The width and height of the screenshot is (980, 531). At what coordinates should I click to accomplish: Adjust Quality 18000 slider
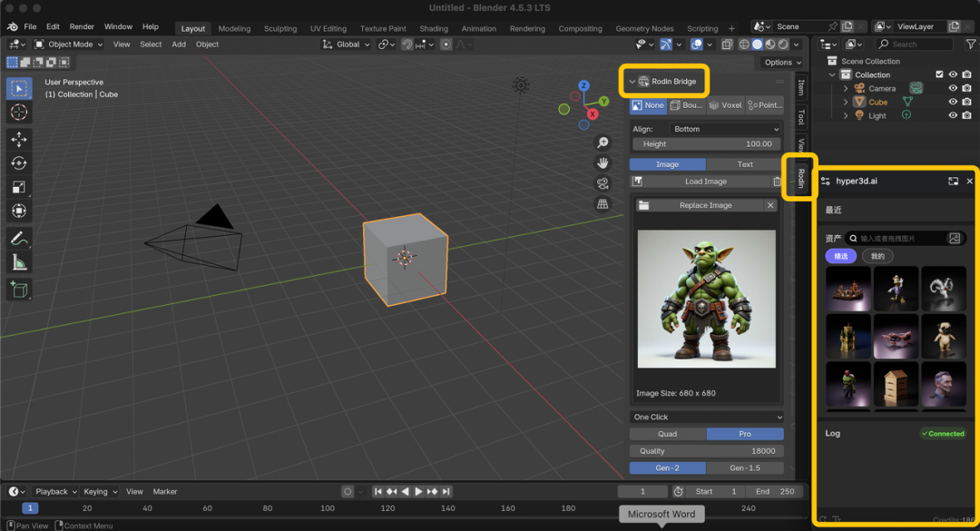706,451
